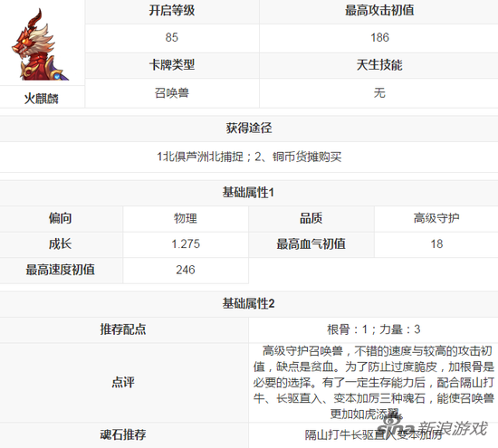Click the 基础属性2 section heading

248,304
